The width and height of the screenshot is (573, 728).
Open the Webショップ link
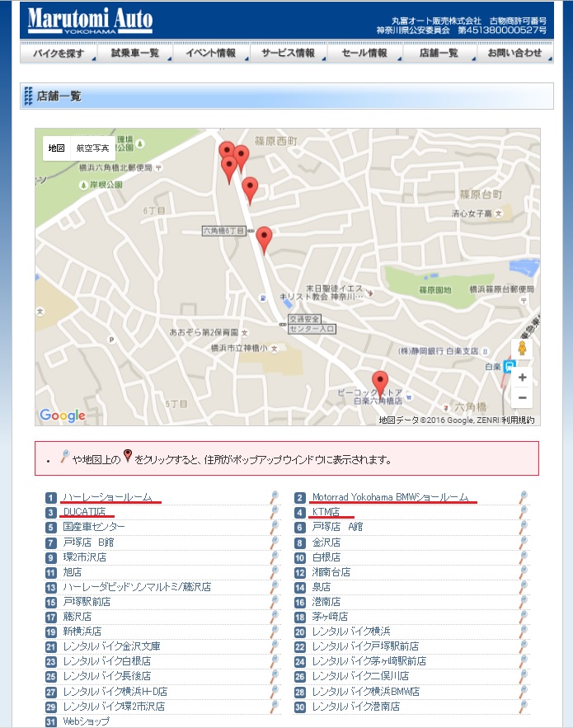point(87,721)
